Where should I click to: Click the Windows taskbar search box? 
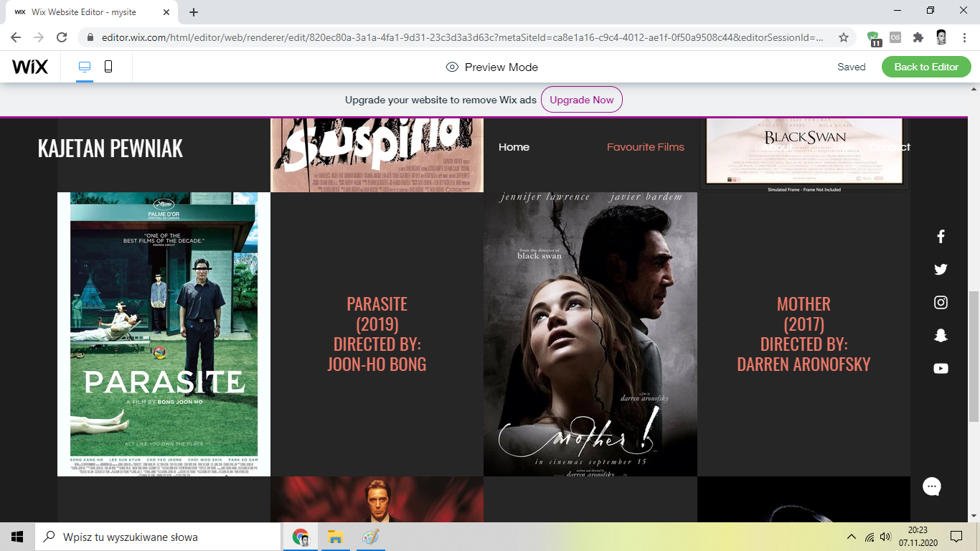pos(158,537)
